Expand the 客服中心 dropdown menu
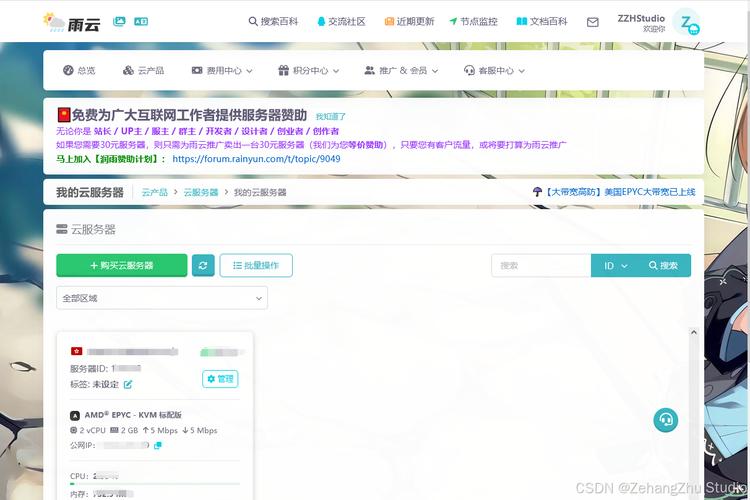Image resolution: width=750 pixels, height=500 pixels. [494, 71]
